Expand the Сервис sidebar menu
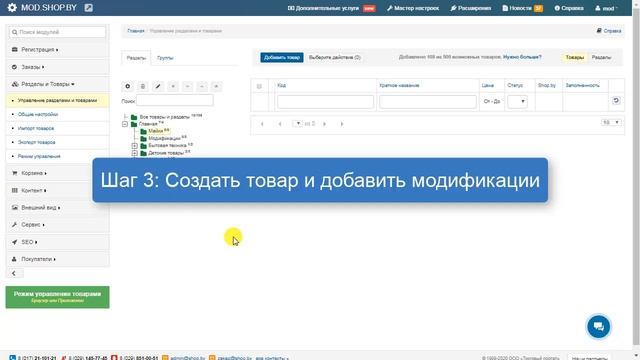This screenshot has width=640, height=360. (58, 224)
